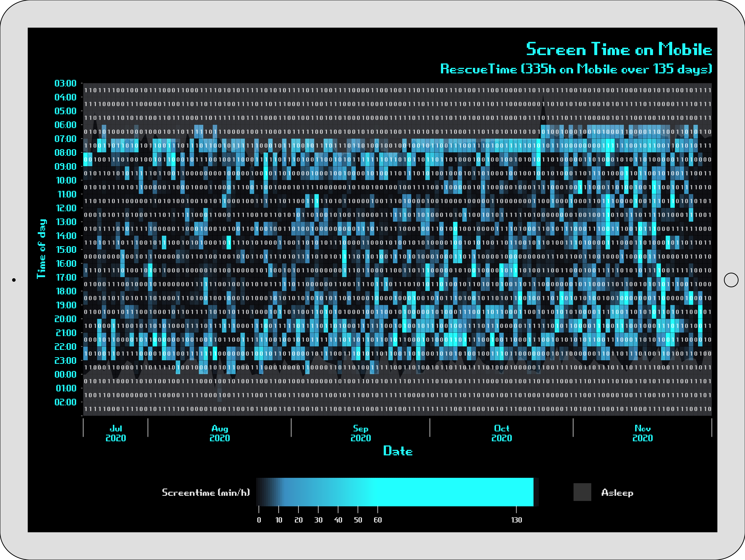The image size is (745, 560).
Task: Click the Jul 2020 axis label
Action: click(116, 433)
